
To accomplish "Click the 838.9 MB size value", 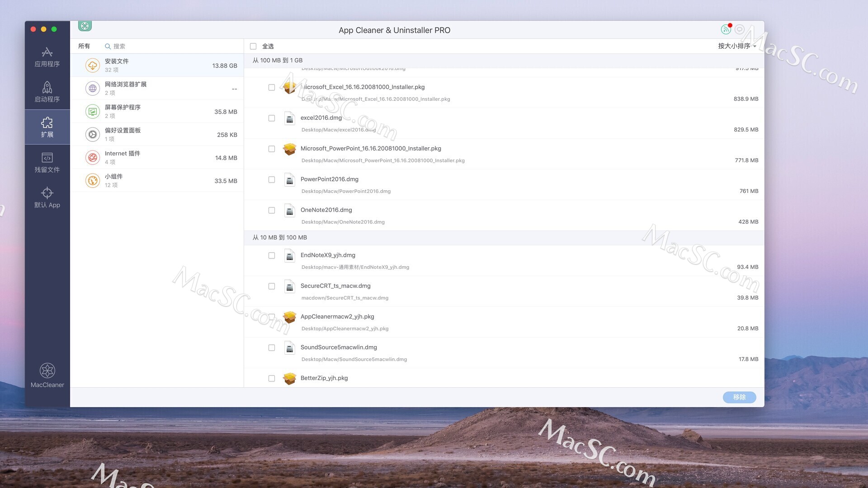I will 746,99.
